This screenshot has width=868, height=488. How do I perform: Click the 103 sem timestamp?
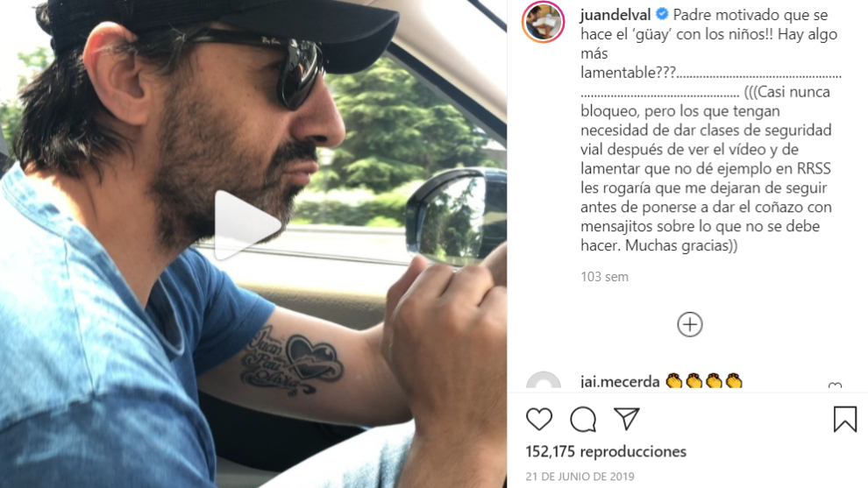pos(604,277)
